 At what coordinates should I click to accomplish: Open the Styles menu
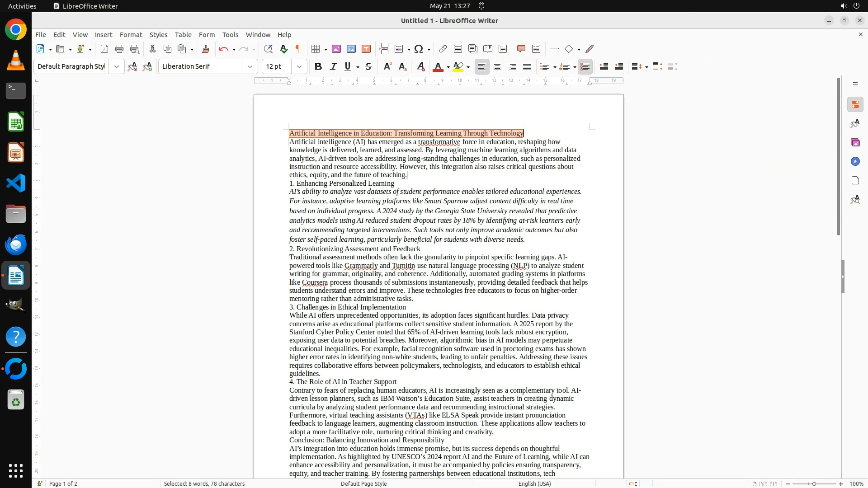tap(158, 34)
